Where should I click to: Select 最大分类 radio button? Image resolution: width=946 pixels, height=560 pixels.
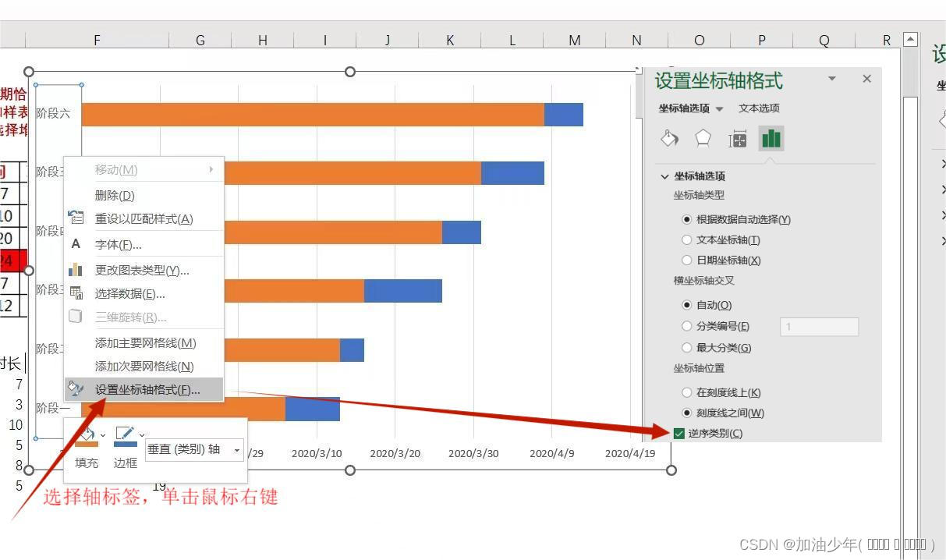pos(686,348)
